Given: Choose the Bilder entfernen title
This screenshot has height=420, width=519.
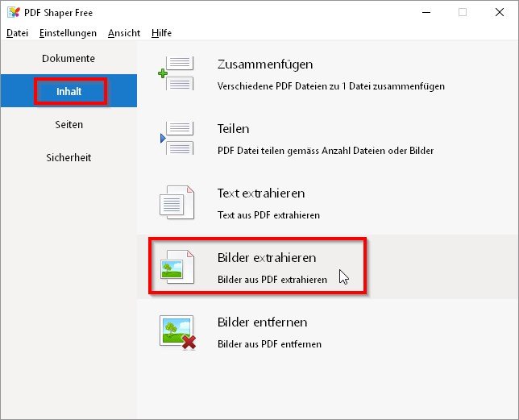Looking at the screenshot, I should (262, 322).
